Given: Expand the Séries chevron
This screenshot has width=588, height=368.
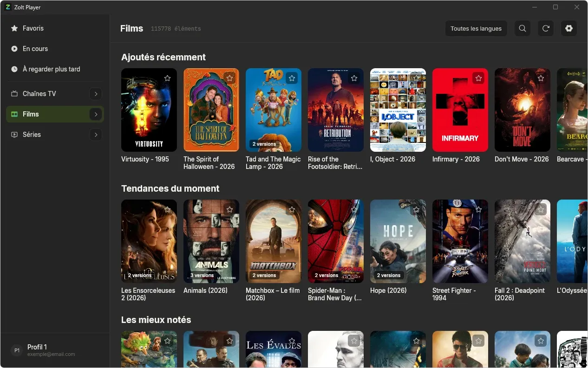Looking at the screenshot, I should (x=96, y=135).
